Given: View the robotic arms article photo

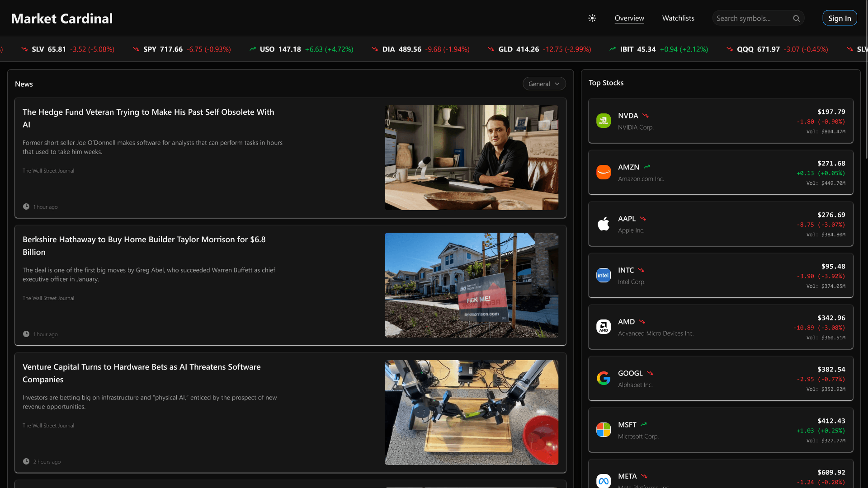Looking at the screenshot, I should point(472,413).
